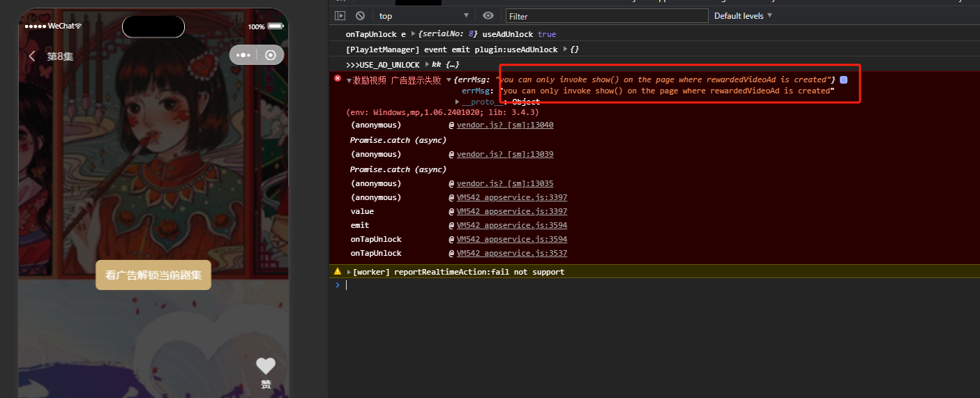Expand the plugin:useAdUnlock event object
Viewport: 980px width, 398px height.
click(x=565, y=49)
